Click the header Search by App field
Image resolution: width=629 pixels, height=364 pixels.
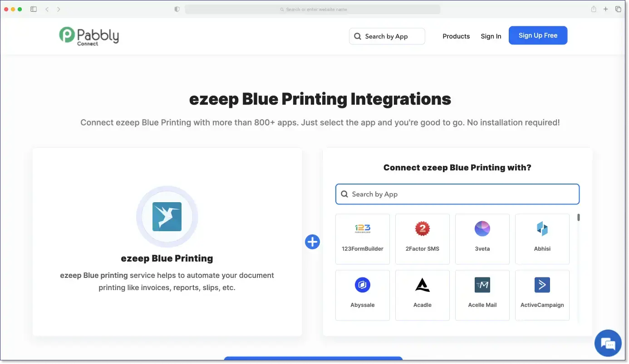(387, 36)
